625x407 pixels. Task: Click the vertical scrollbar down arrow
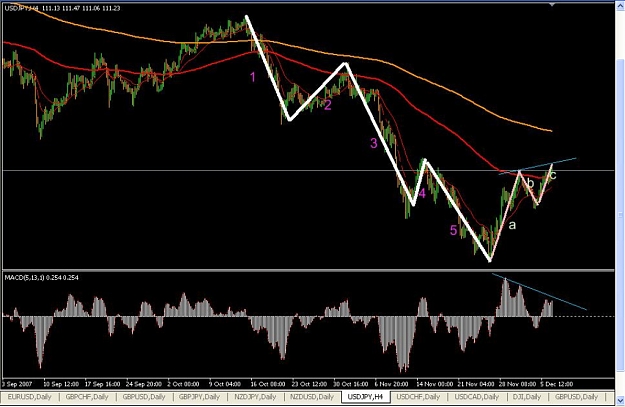click(621, 399)
